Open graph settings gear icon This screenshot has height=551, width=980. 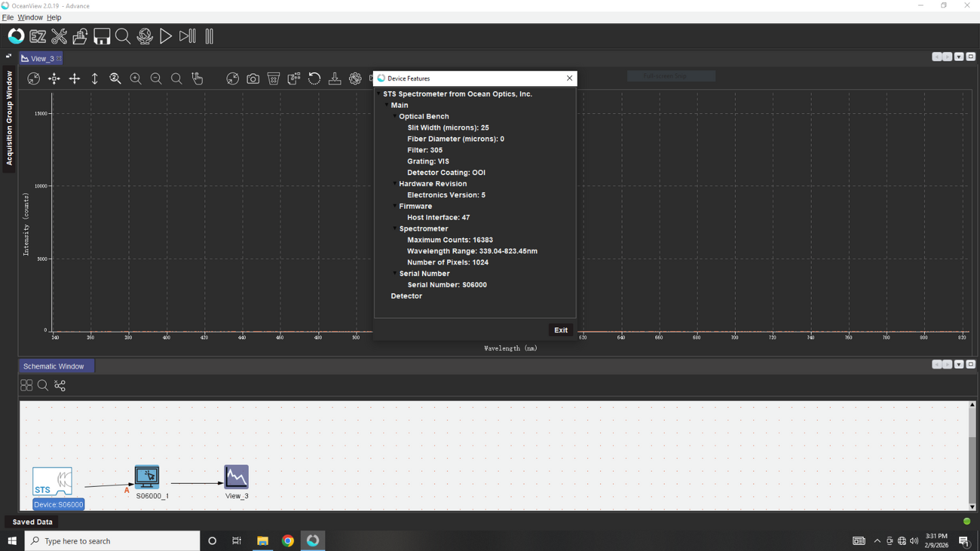pyautogui.click(x=355, y=79)
